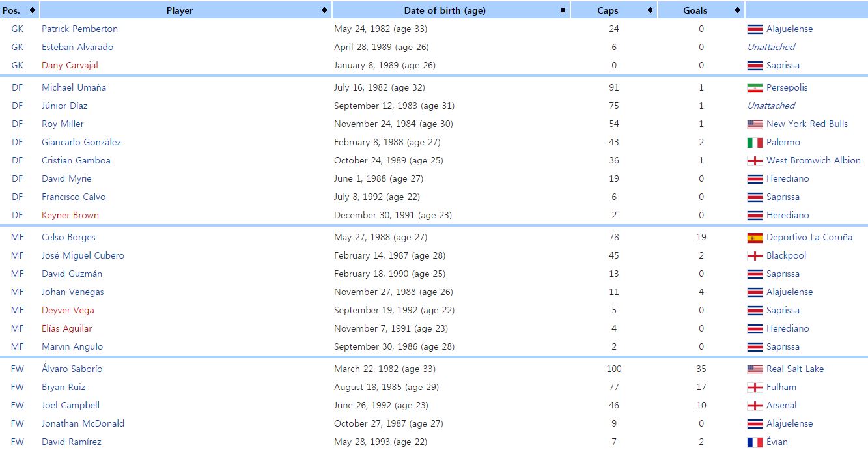Screen dimensions: 868x452
Task: Sort table by the Pos. column arrows
Action: [32, 10]
